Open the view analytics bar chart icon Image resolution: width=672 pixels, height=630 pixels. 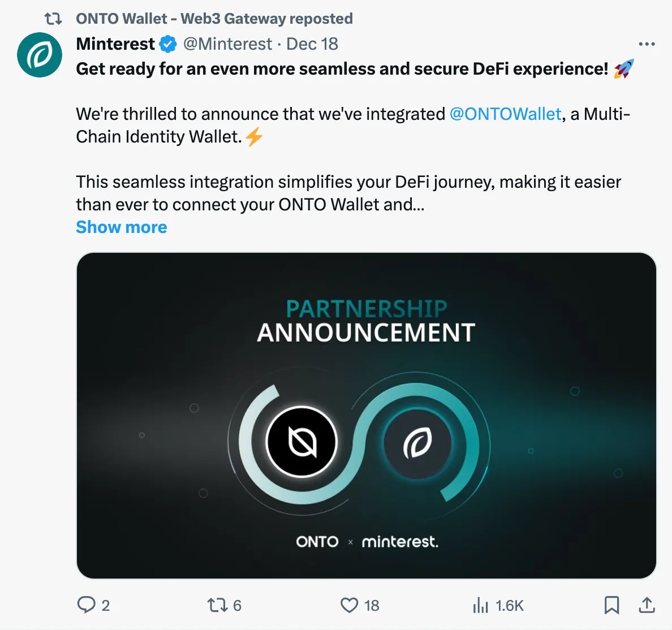click(480, 605)
